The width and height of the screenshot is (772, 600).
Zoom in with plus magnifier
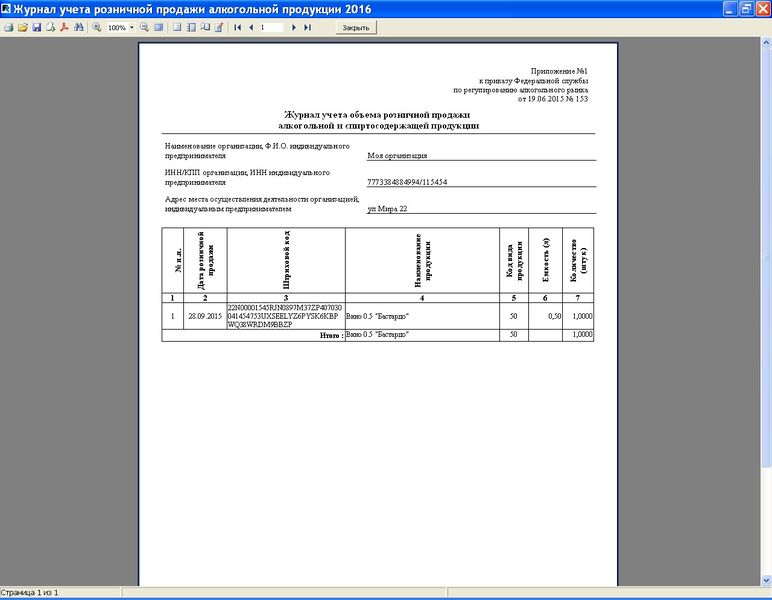tap(96, 28)
